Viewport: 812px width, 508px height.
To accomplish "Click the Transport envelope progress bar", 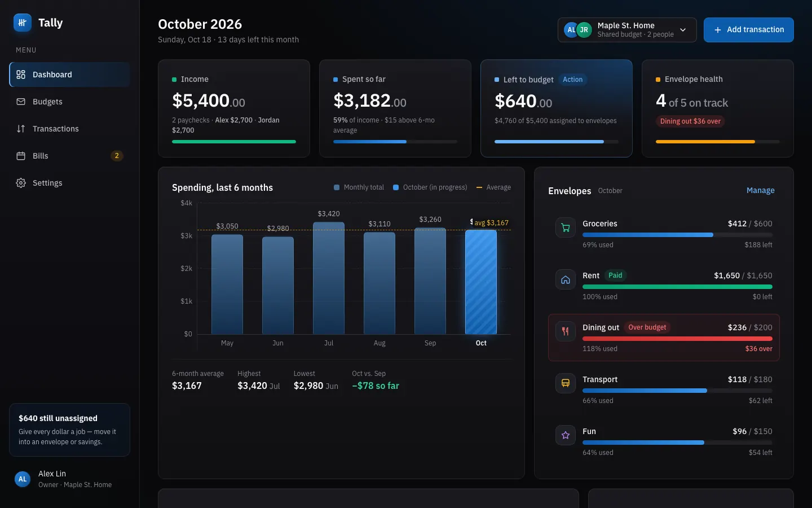I will click(x=677, y=391).
